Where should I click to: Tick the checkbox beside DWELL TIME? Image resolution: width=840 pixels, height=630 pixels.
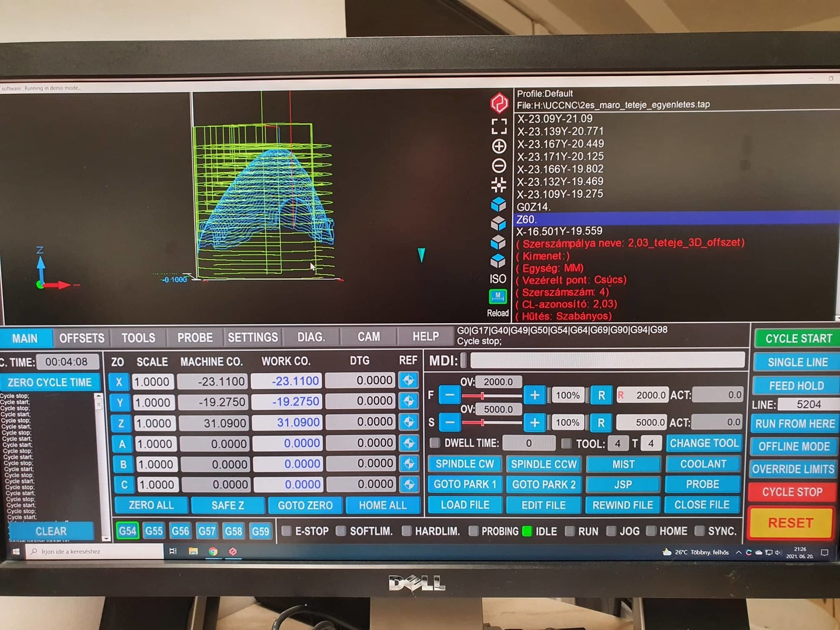coord(435,443)
